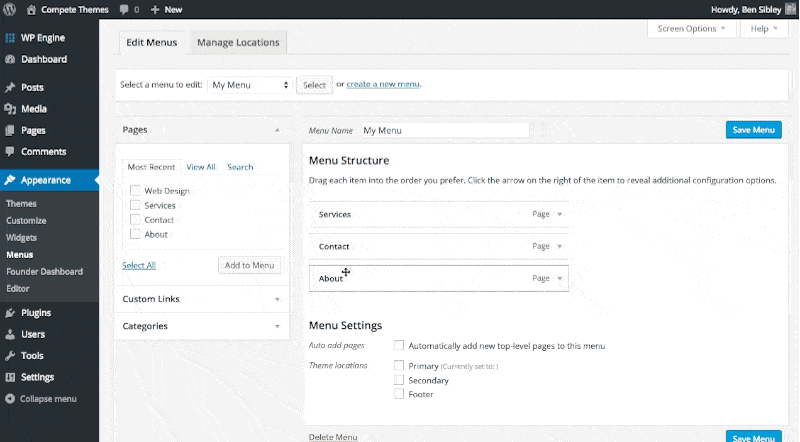Open the Compete Themes home icon
This screenshot has height=442, width=800.
31,9
